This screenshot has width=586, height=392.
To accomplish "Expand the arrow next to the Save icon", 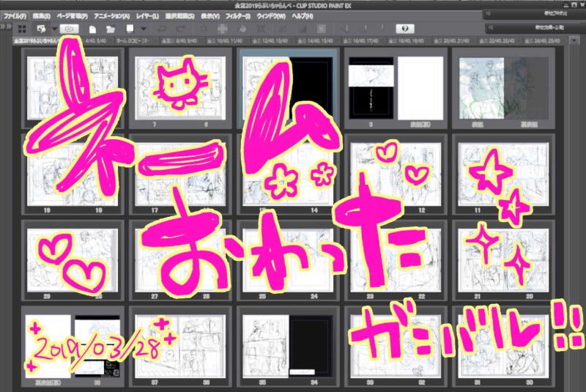I will pyautogui.click(x=143, y=29).
